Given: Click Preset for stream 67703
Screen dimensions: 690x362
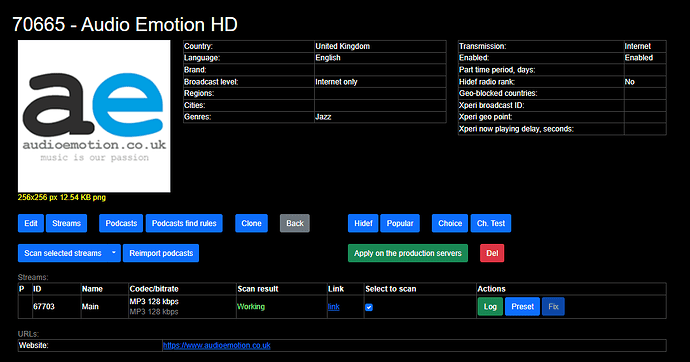Looking at the screenshot, I should [x=522, y=307].
